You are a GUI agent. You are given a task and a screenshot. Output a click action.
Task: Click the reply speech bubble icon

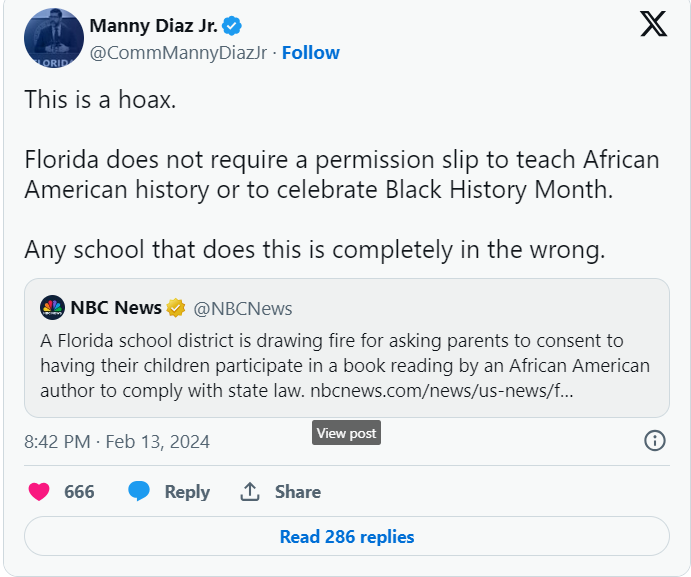tap(139, 491)
